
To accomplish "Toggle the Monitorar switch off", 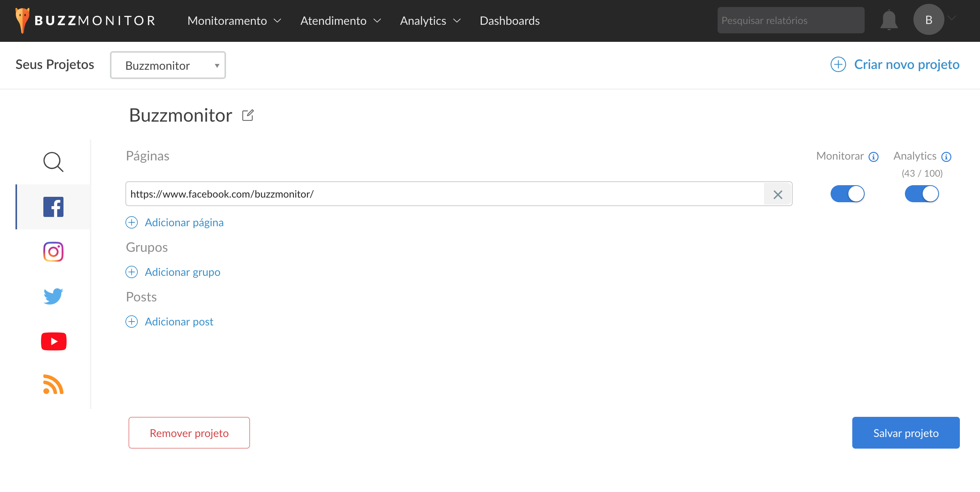I will pyautogui.click(x=847, y=194).
